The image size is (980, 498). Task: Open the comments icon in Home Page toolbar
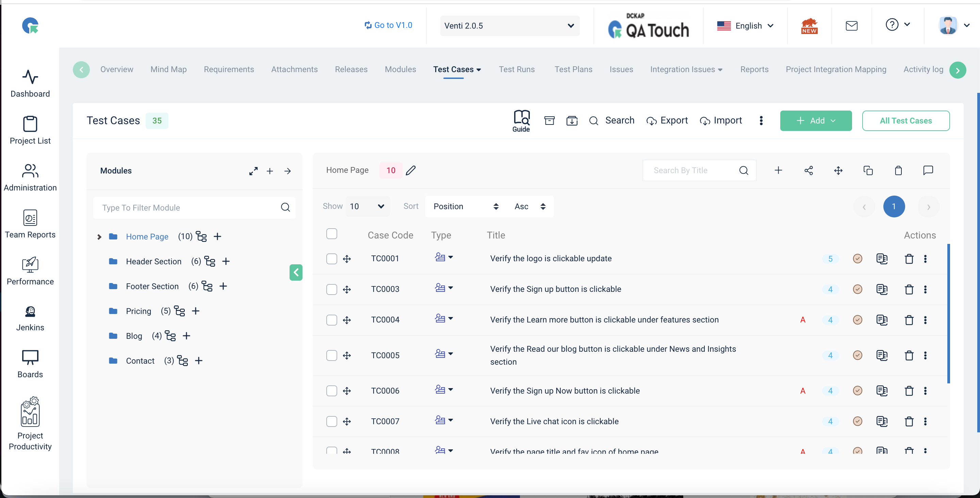(928, 170)
